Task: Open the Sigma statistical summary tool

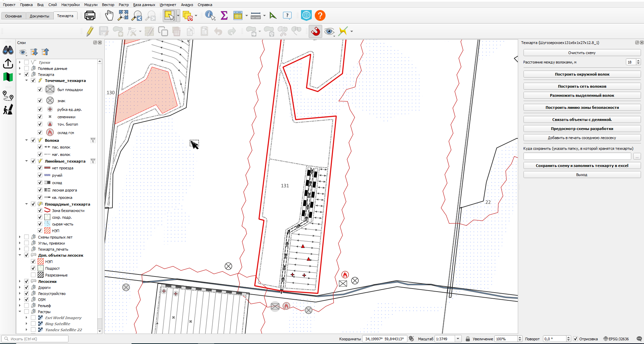Action: [x=224, y=15]
